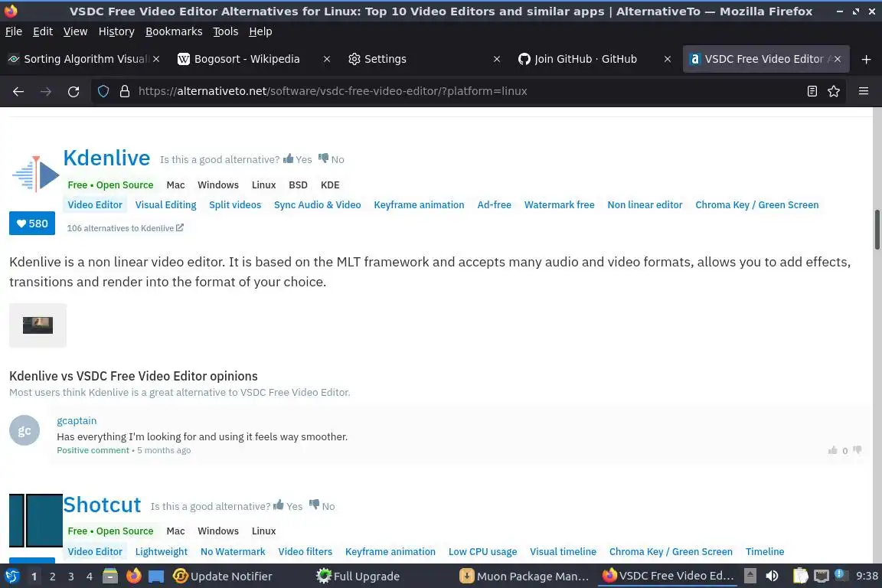Screen dimensions: 882x588
Task: Open the volume speaker tray icon
Action: click(x=773, y=577)
